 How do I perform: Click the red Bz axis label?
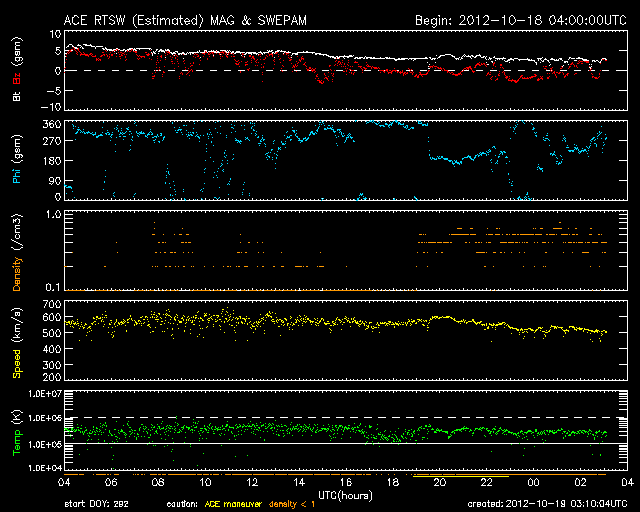[17, 61]
